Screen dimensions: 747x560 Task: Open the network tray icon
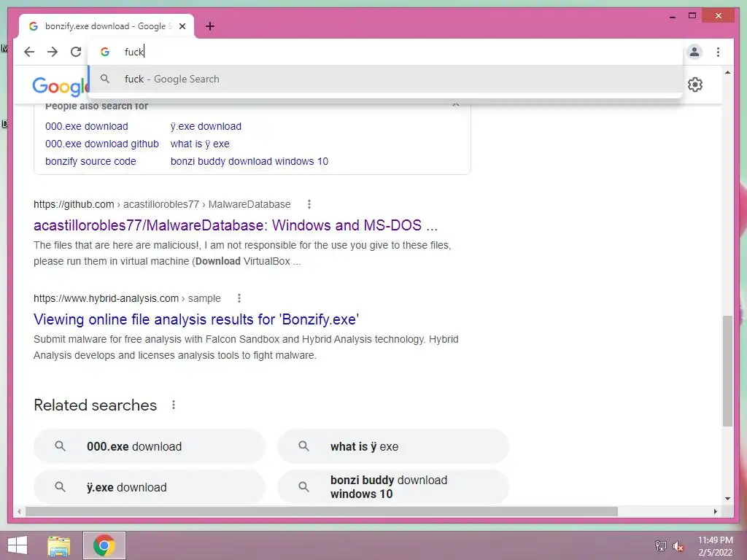point(661,545)
